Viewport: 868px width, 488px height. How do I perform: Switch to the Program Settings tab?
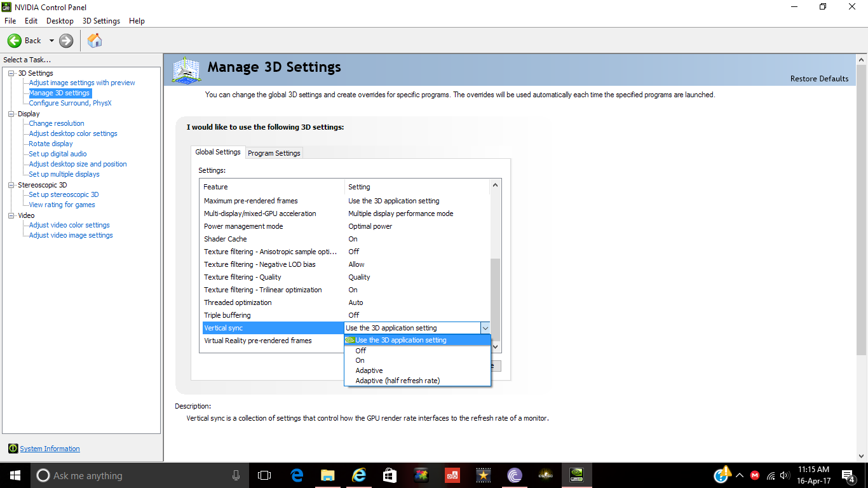pyautogui.click(x=274, y=153)
